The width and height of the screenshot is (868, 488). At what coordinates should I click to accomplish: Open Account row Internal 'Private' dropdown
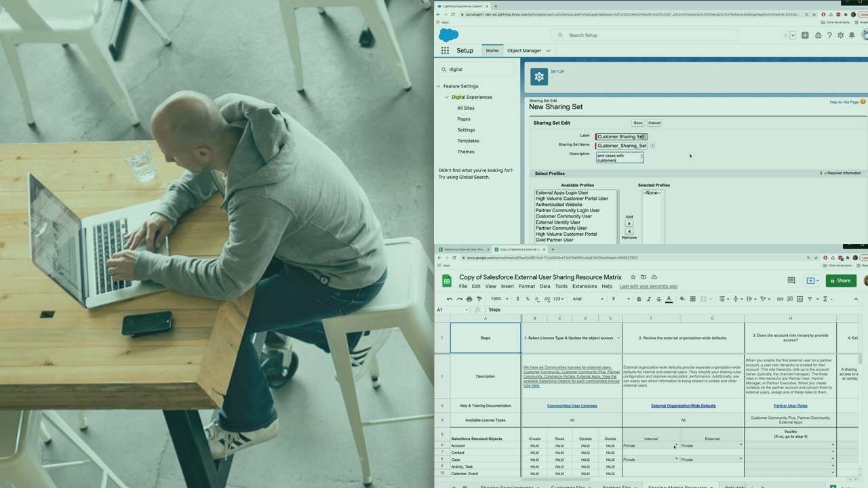(x=675, y=445)
